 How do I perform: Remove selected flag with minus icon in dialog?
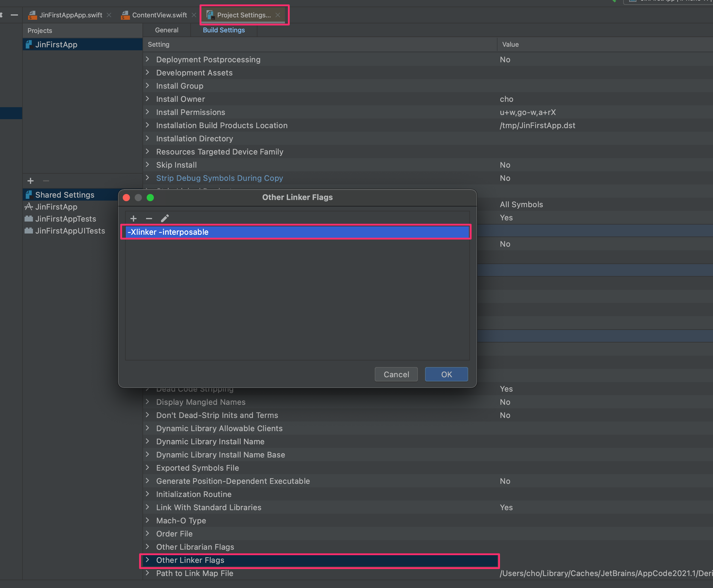tap(149, 219)
